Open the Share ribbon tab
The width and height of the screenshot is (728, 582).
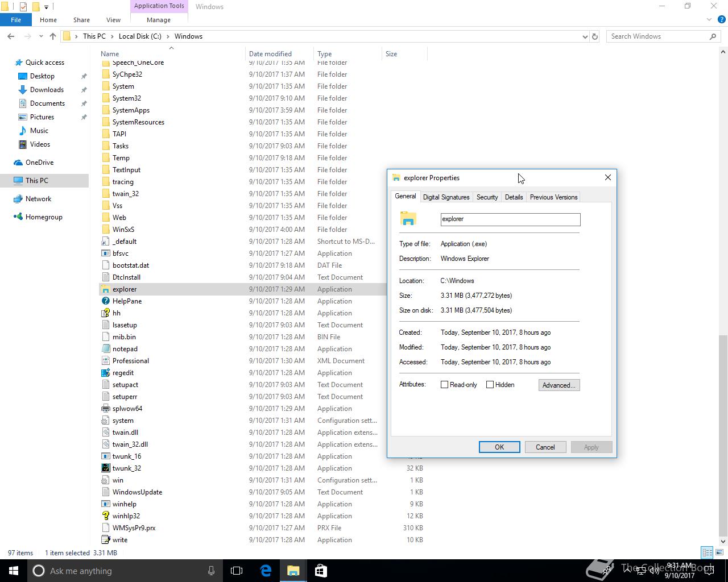pos(81,20)
